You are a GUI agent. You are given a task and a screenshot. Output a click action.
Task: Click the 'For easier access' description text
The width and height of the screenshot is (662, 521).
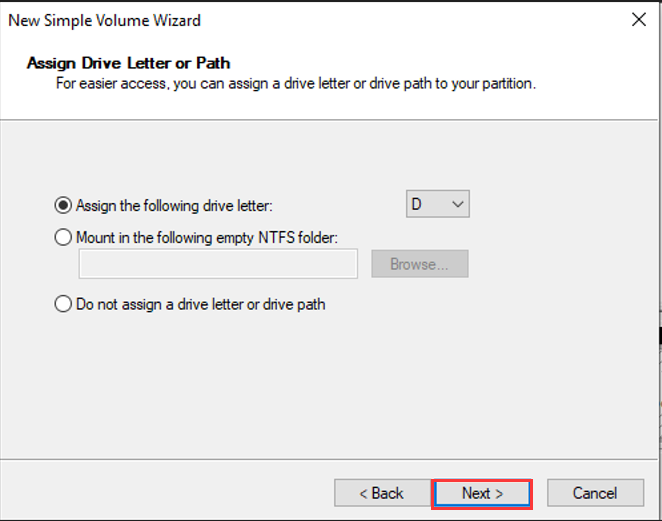coord(295,84)
